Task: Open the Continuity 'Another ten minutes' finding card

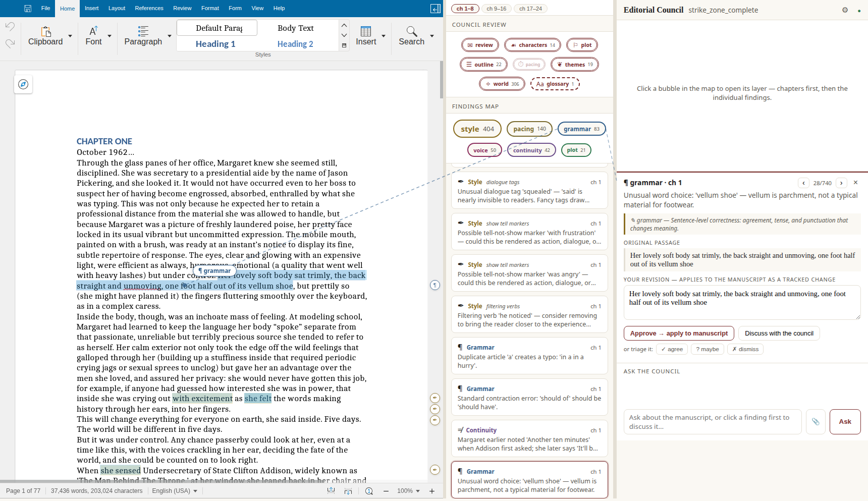Action: (x=529, y=439)
